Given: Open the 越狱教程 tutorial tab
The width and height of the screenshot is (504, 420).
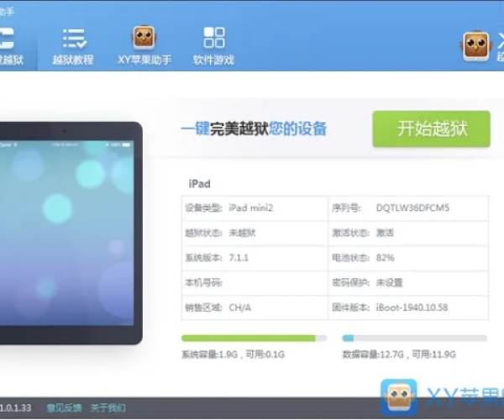Looking at the screenshot, I should tap(73, 46).
